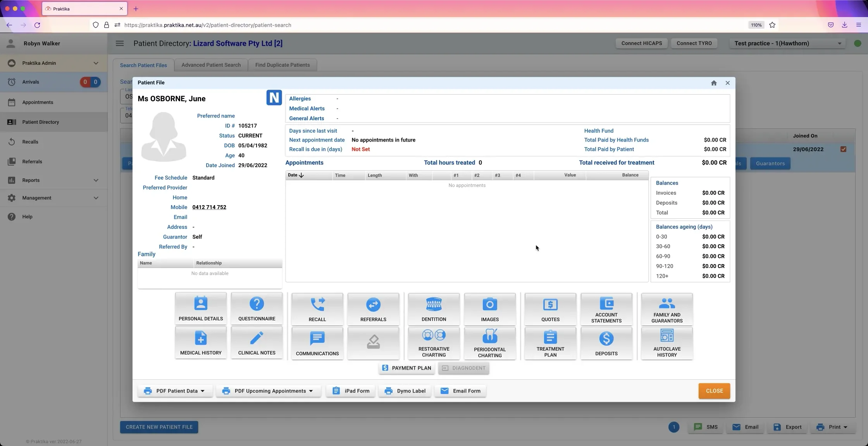Open the Find Duplicate Patients tab

pyautogui.click(x=282, y=65)
